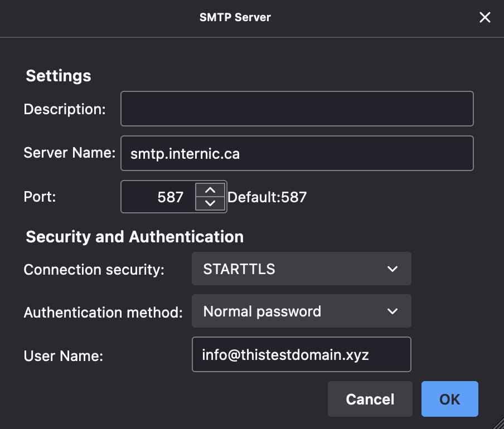Click the chevron beside Normal password
Viewport: 504px width, 429px height.
click(392, 311)
